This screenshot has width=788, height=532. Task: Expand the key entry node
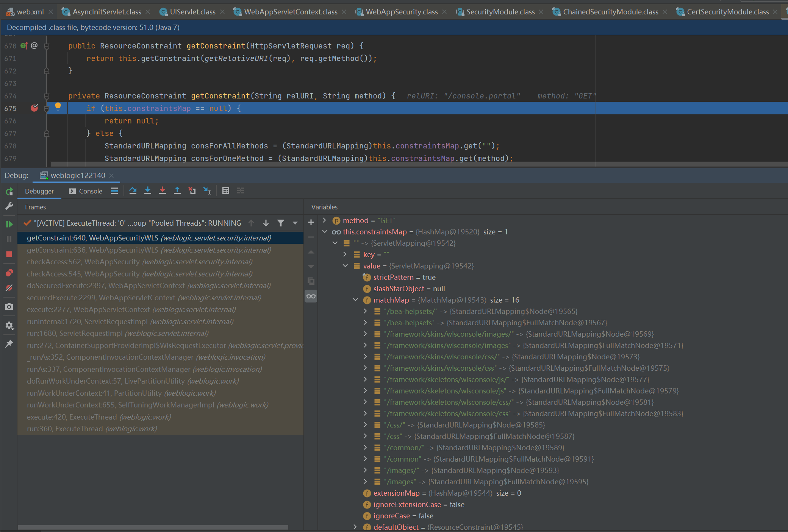click(x=345, y=254)
